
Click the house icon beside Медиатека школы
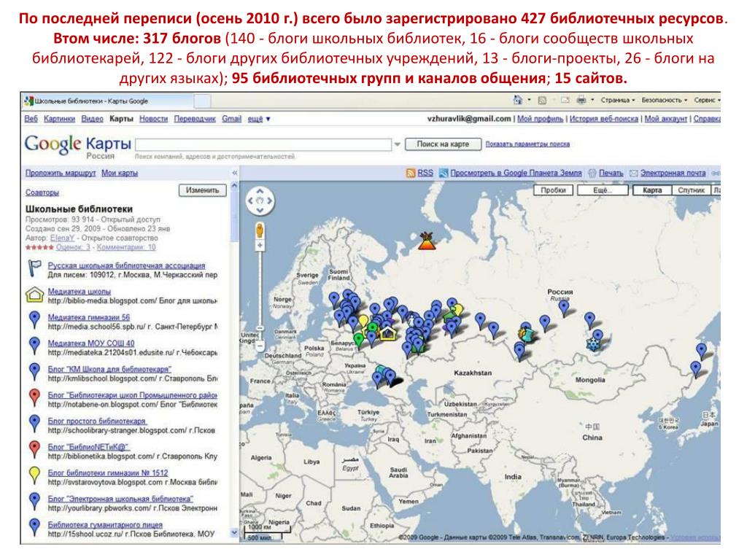pyautogui.click(x=34, y=295)
